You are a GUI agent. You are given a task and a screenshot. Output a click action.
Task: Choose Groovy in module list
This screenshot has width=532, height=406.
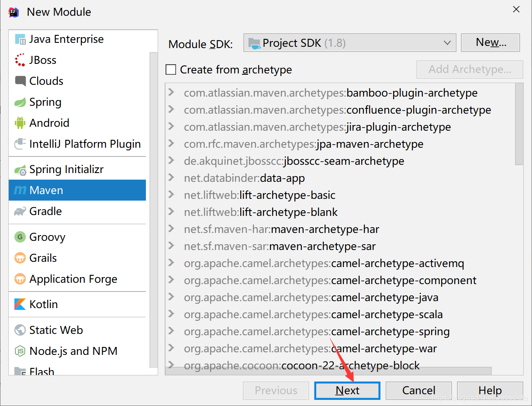[77, 237]
